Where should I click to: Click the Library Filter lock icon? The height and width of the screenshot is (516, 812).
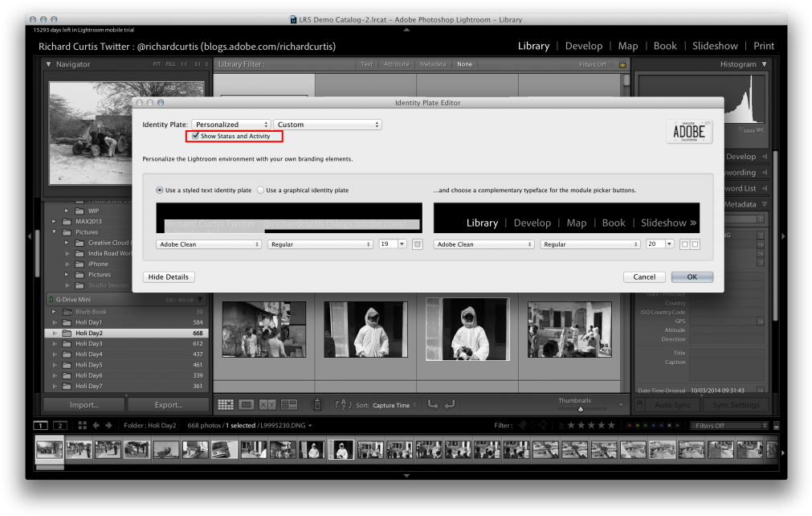pos(622,63)
